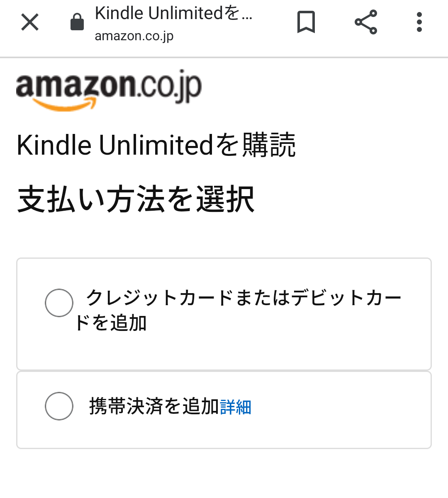Click the クレジットカードまたはデビットカードを追加 label text
448x498 pixels.
pyautogui.click(x=243, y=298)
